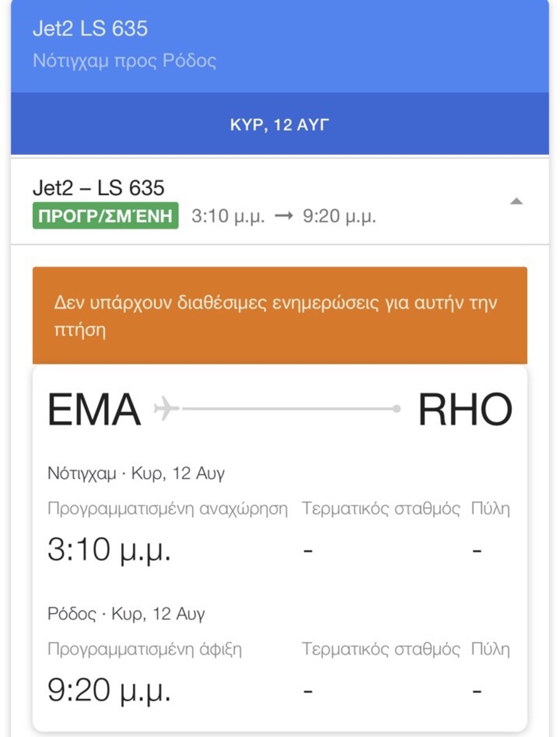Click the airplane icon next to EMA
This screenshot has height=737, width=560.
[x=166, y=409]
